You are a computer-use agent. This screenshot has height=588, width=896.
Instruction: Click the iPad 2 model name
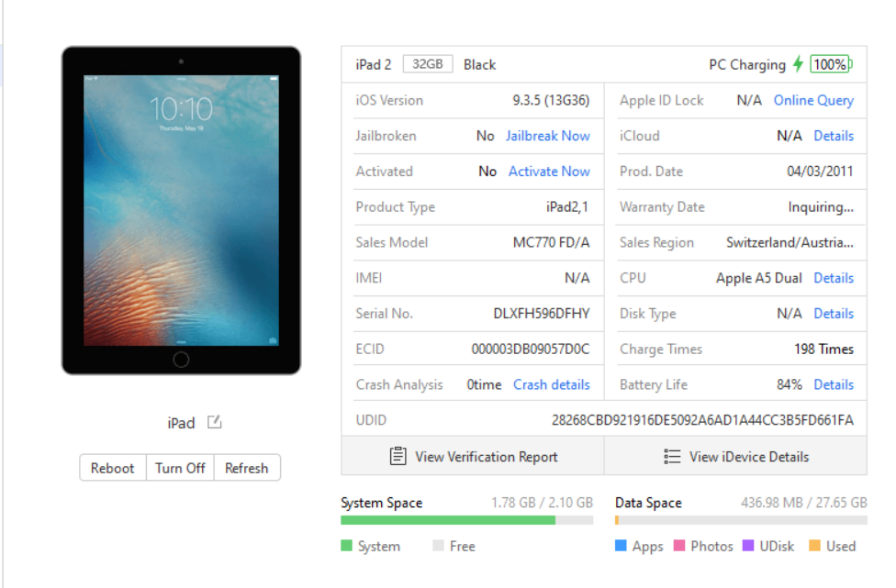pos(373,64)
